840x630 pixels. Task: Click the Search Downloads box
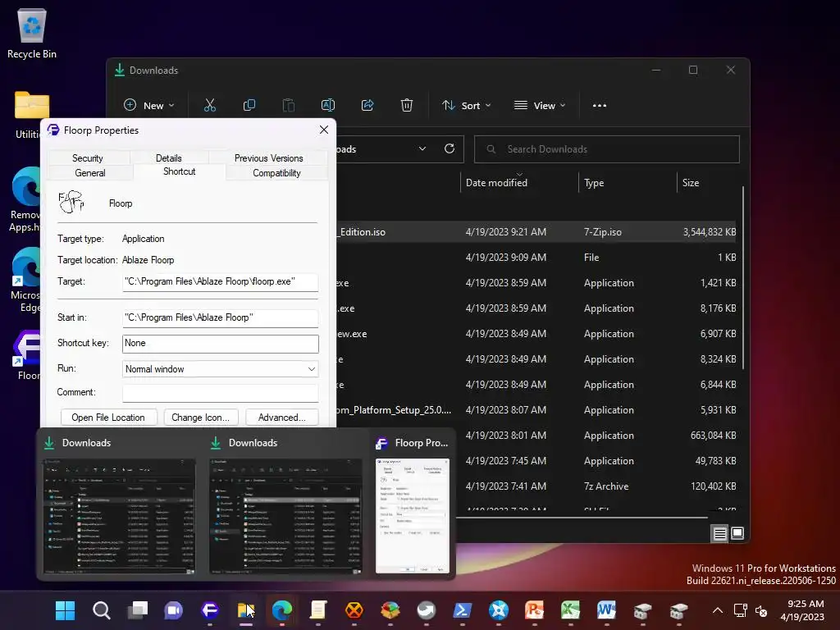click(606, 149)
